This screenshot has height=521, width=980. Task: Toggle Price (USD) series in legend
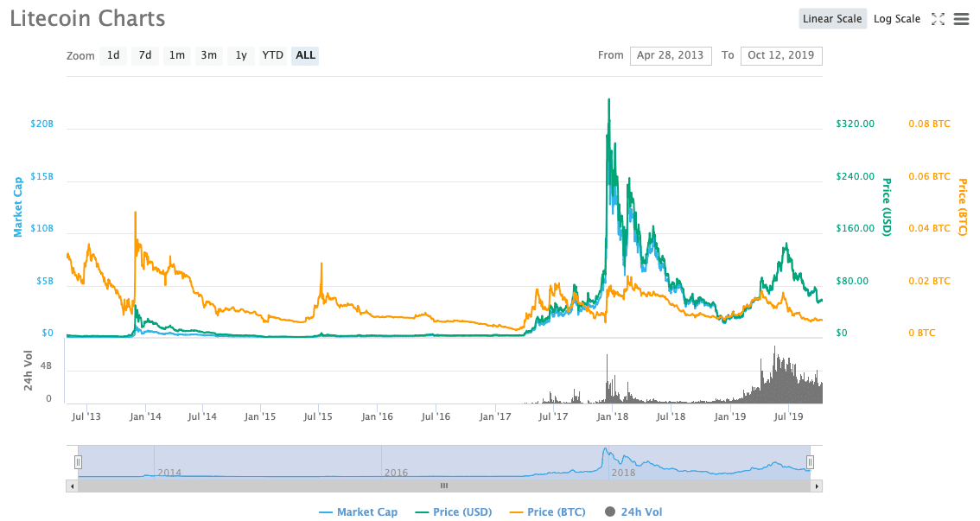coord(453,511)
